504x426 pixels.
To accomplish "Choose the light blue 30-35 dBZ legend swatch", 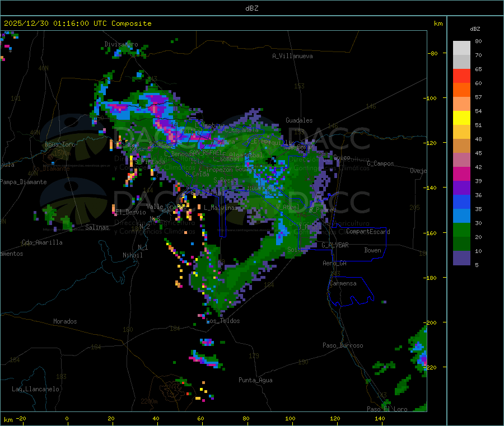I will pos(461,216).
